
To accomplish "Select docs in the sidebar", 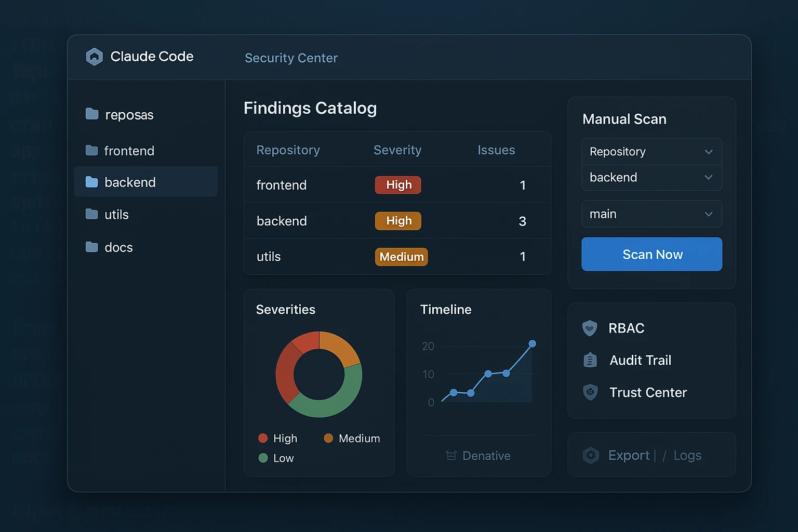I will [x=118, y=247].
